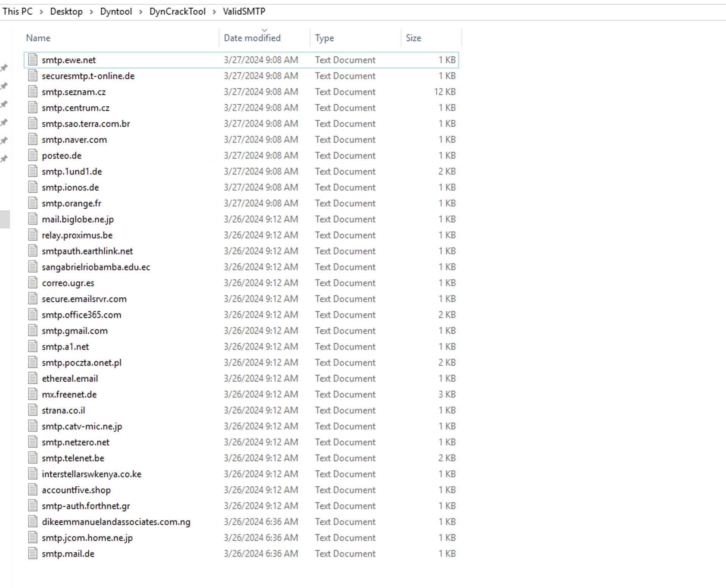Viewport: 726px width, 588px height.
Task: Click the document icon next to smtp.mail.de
Action: pyautogui.click(x=32, y=553)
